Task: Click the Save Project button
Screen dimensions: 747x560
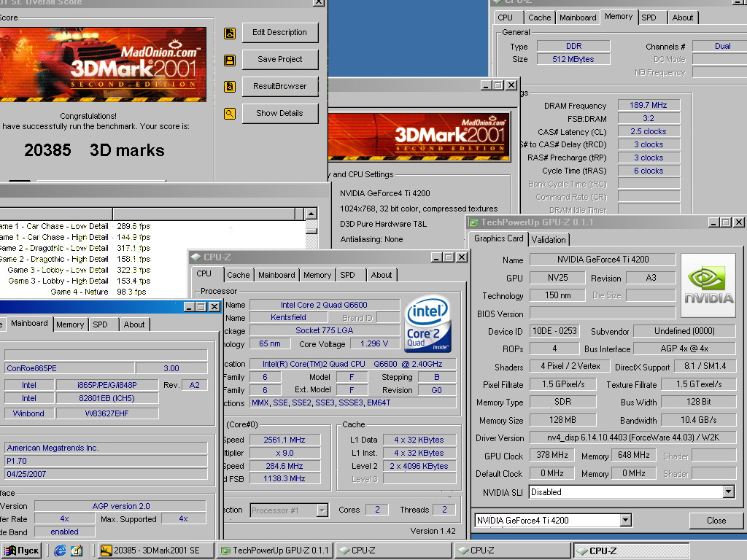Action: coord(279,60)
